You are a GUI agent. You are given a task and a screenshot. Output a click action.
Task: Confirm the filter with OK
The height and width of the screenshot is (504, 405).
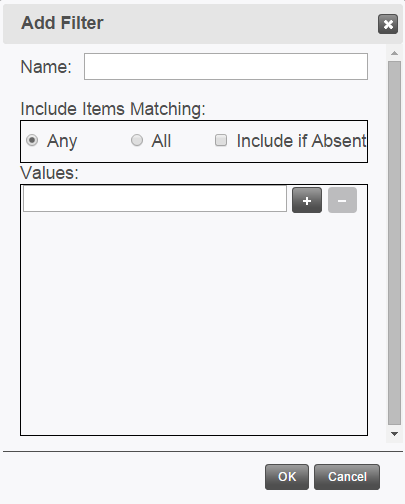(287, 477)
